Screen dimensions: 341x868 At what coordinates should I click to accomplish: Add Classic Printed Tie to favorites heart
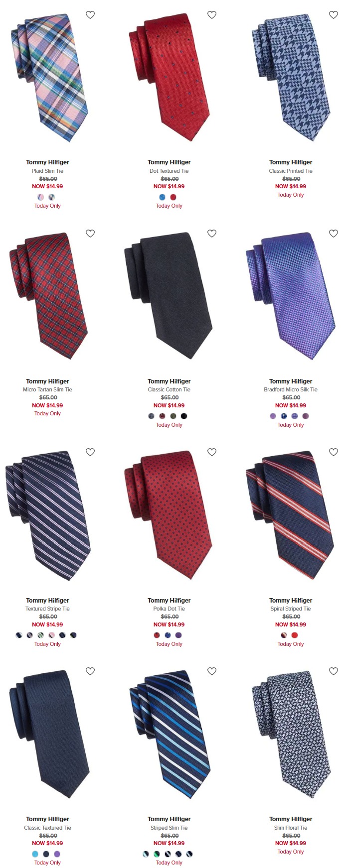pos(334,15)
